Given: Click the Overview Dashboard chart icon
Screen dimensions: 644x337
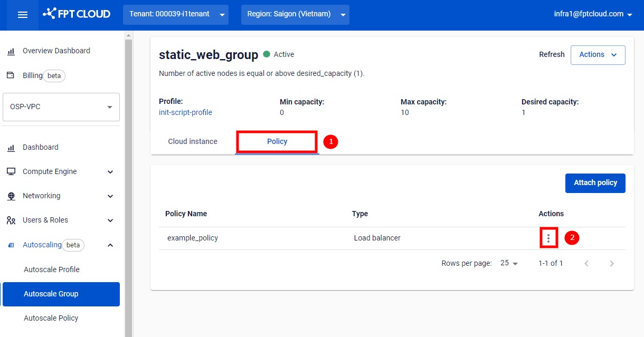Looking at the screenshot, I should 11,51.
